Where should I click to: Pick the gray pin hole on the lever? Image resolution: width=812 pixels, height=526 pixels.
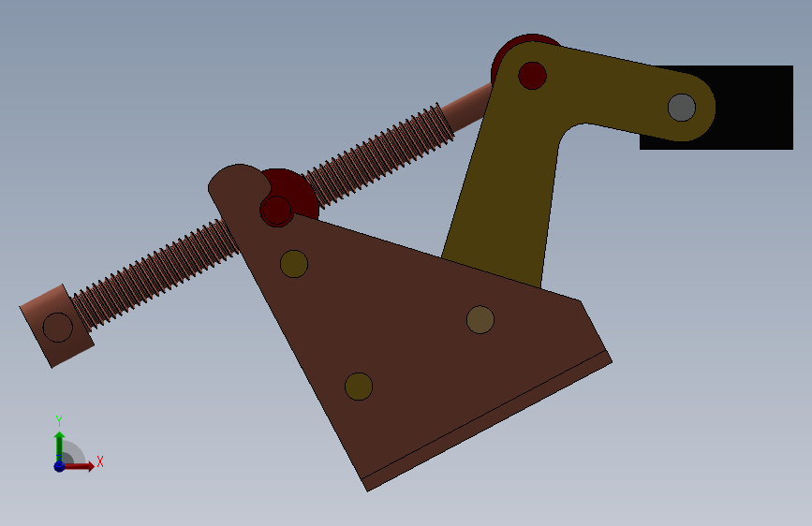(682, 108)
